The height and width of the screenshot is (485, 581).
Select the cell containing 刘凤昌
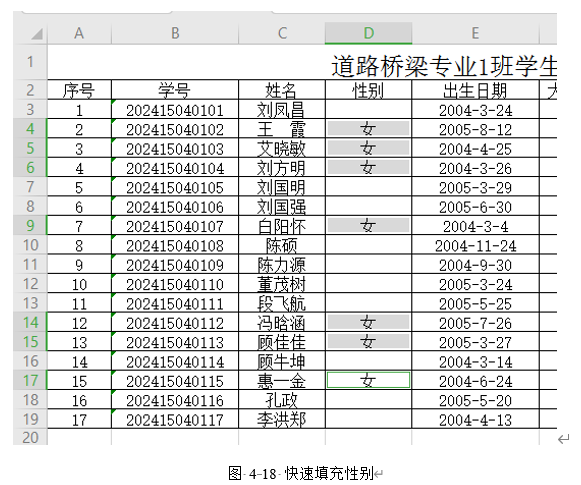(282, 110)
